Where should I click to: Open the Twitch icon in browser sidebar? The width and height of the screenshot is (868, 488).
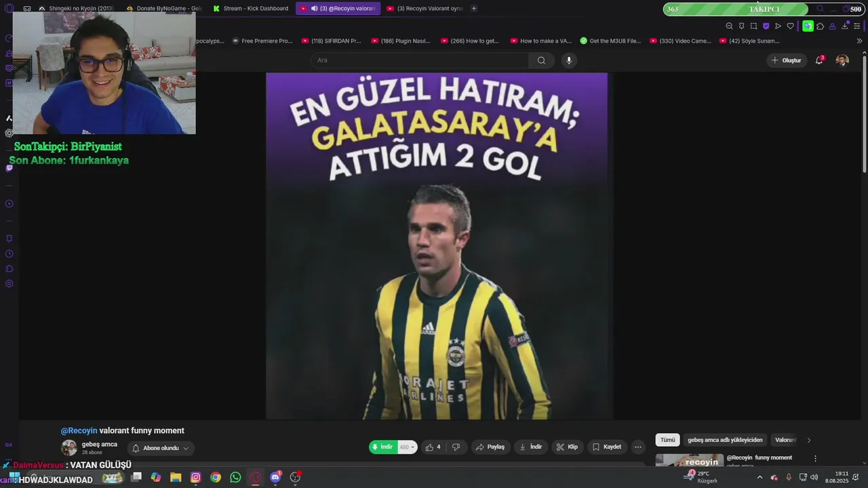coord(9,168)
